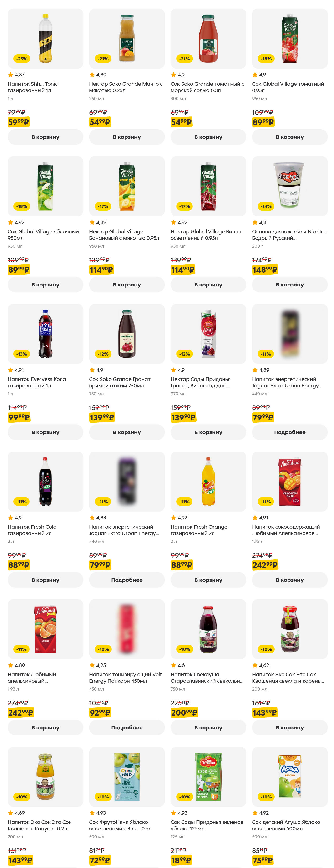Click star icon beside 4,25 rating
Image resolution: width=334 pixels, height=868 pixels.
(x=92, y=665)
